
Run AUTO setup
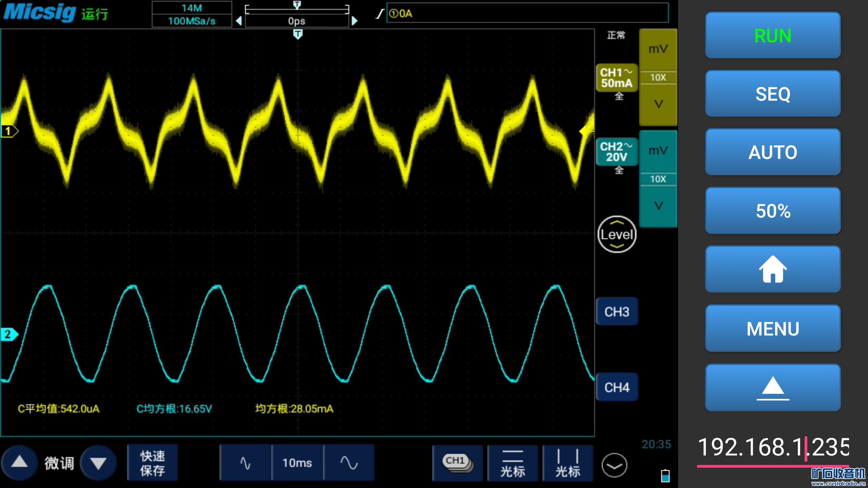773,152
